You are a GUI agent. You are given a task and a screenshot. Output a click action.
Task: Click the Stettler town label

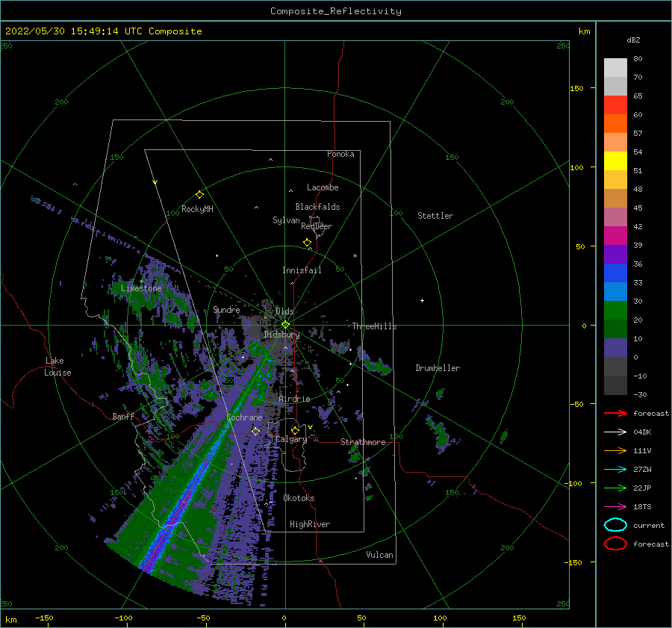[x=435, y=216]
